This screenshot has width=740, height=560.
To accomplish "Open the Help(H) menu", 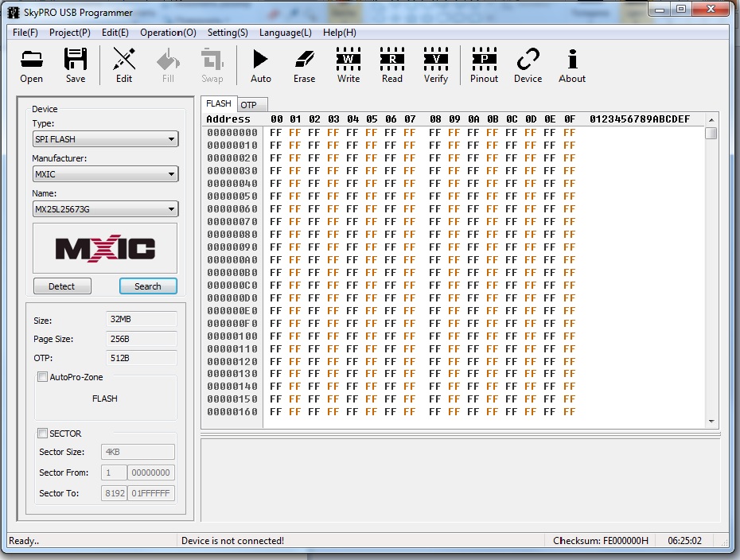I will coord(340,33).
